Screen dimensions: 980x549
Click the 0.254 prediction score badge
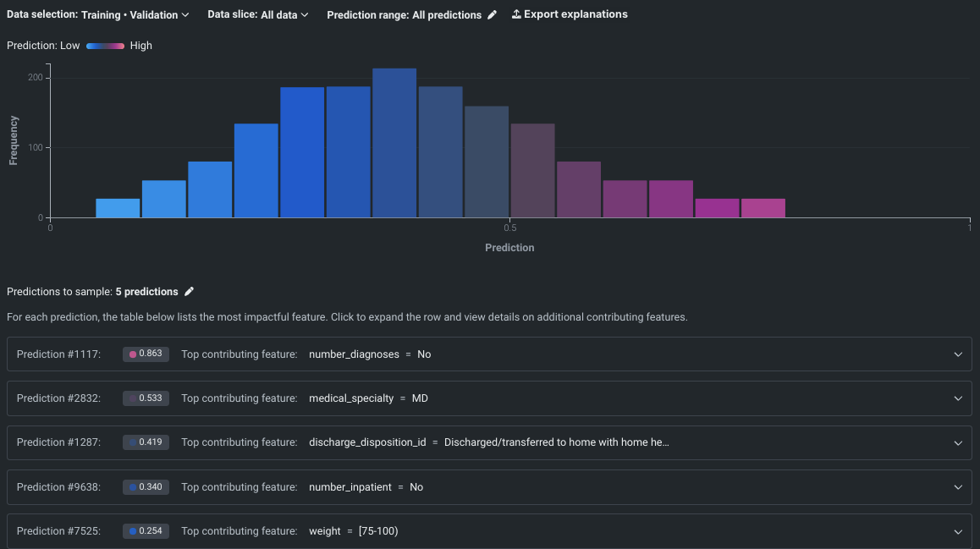click(x=146, y=531)
